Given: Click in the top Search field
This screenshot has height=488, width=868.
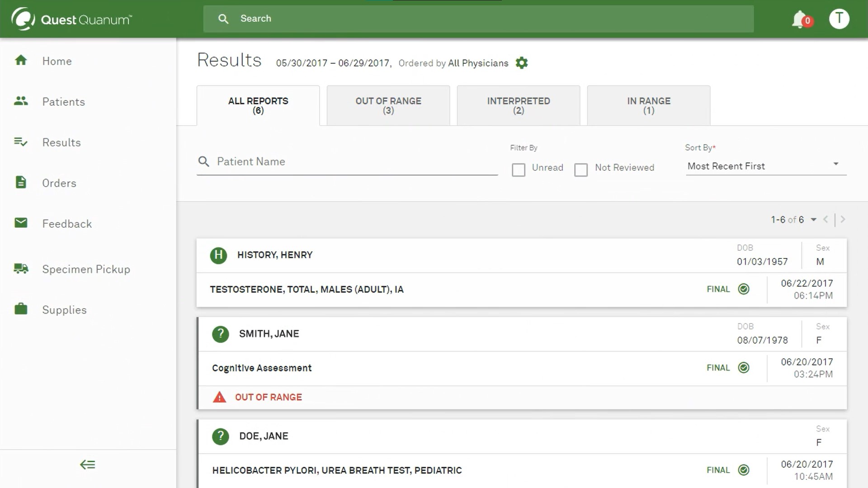Looking at the screenshot, I should [x=478, y=19].
